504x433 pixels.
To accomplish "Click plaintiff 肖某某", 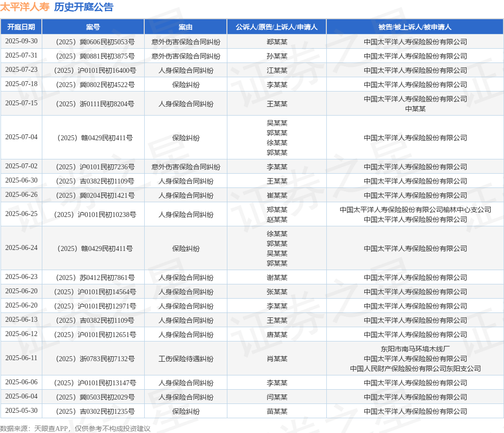I will (277, 359).
